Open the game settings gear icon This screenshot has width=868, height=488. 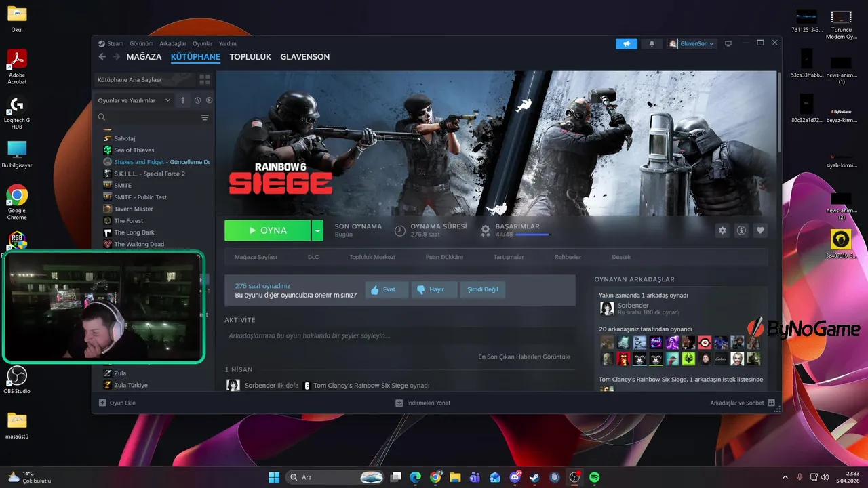[x=722, y=230]
